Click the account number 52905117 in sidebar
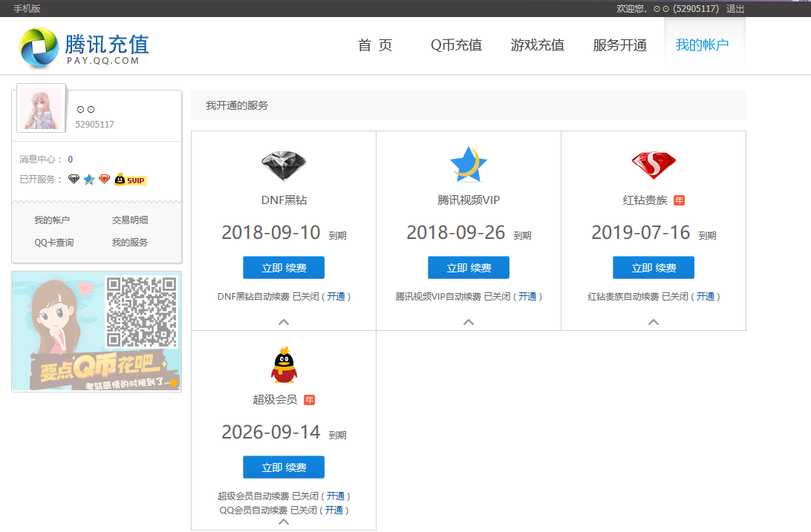Screen dimensions: 811x532 94,125
